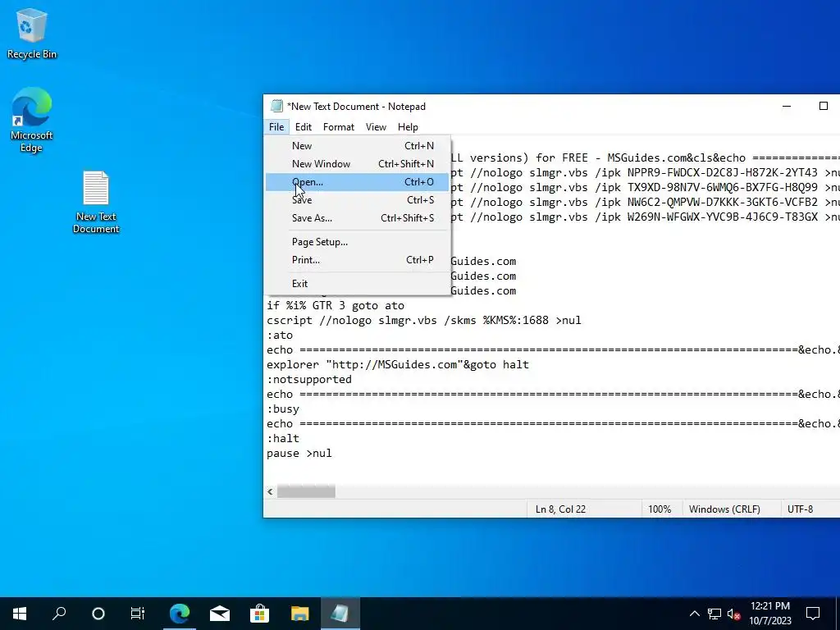Click line 'explorer "http://MSGuides.com"&goto halt'

398,365
